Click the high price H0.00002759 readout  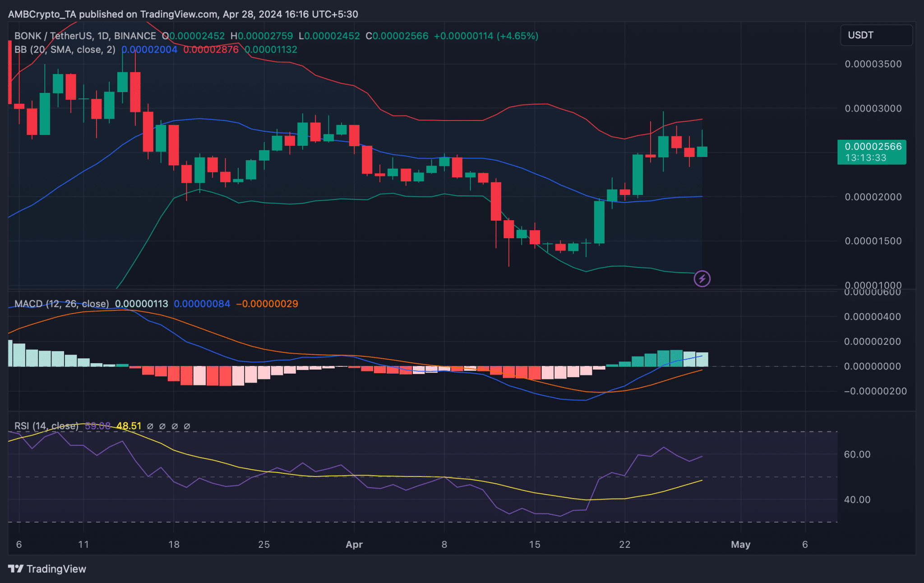click(262, 36)
